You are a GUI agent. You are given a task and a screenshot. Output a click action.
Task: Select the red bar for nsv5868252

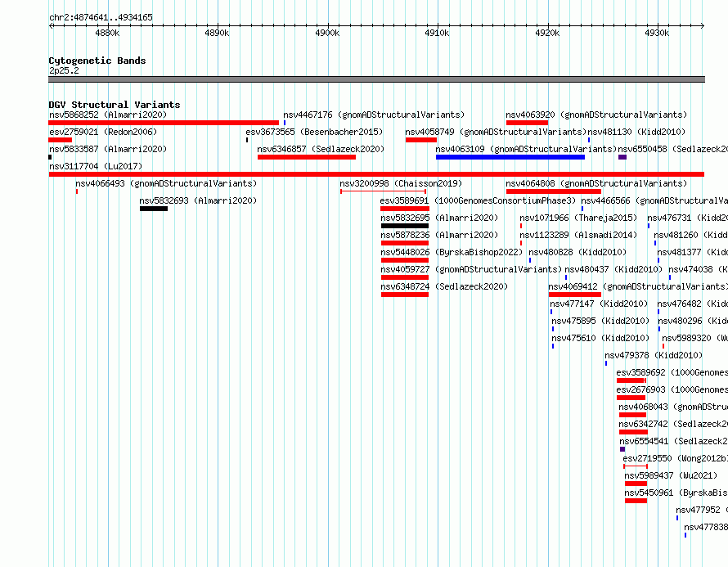click(x=164, y=123)
